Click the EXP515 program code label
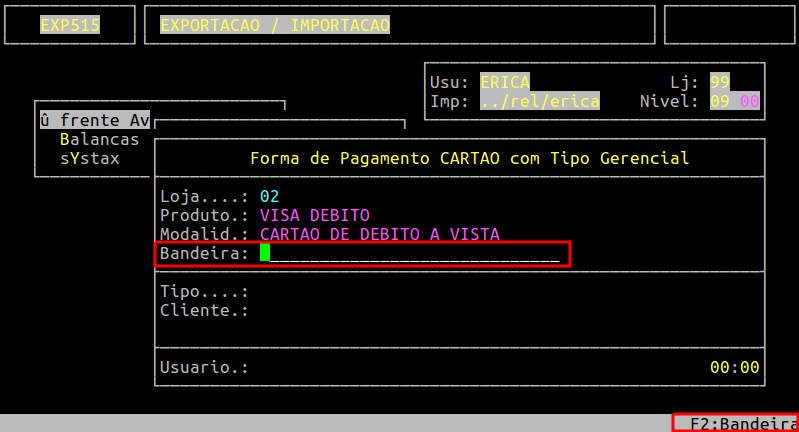 (69, 25)
